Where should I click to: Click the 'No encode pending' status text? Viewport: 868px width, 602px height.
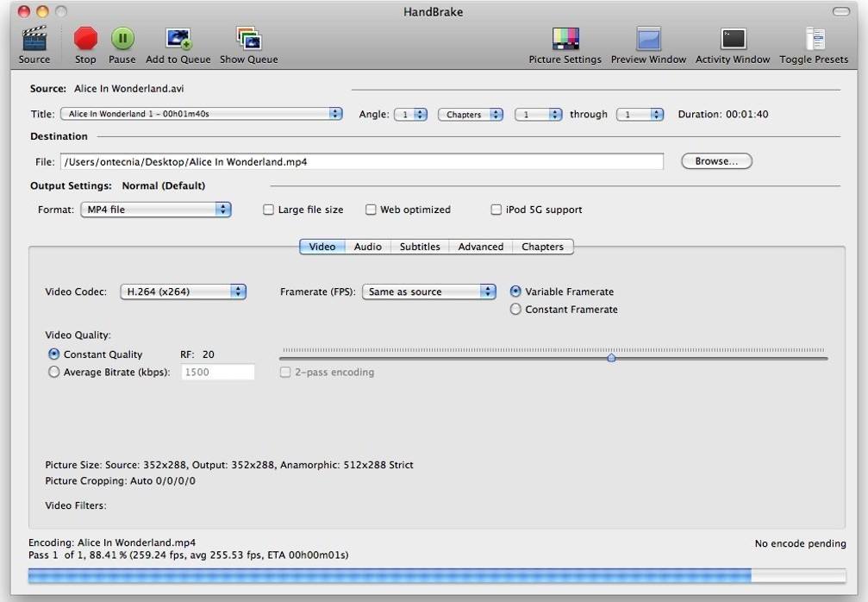801,544
